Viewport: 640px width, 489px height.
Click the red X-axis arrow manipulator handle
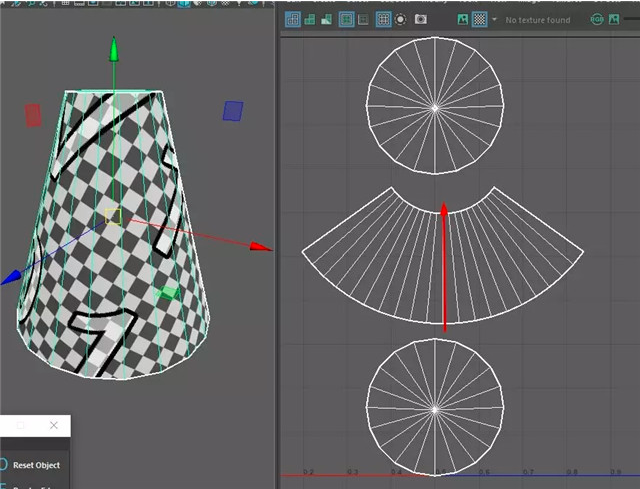[x=260, y=247]
